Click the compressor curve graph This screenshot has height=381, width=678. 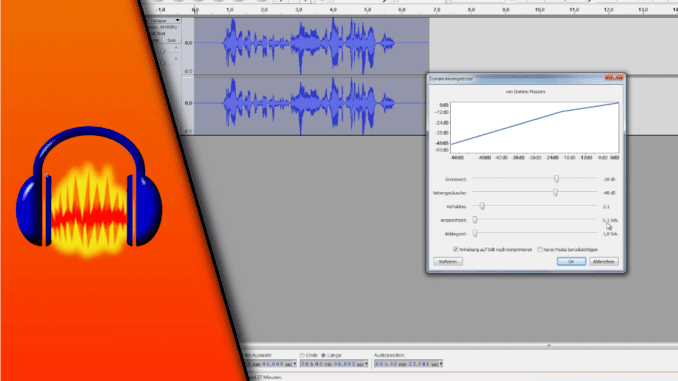pyautogui.click(x=534, y=128)
